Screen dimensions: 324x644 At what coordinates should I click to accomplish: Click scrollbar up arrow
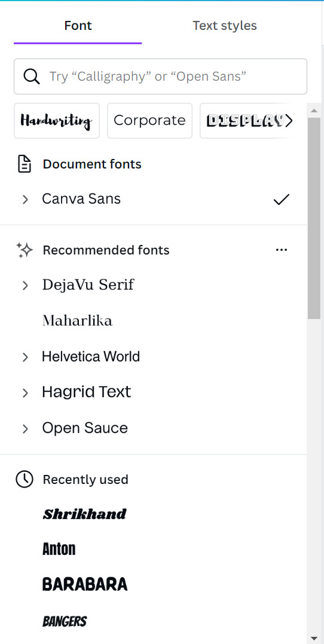[x=314, y=111]
